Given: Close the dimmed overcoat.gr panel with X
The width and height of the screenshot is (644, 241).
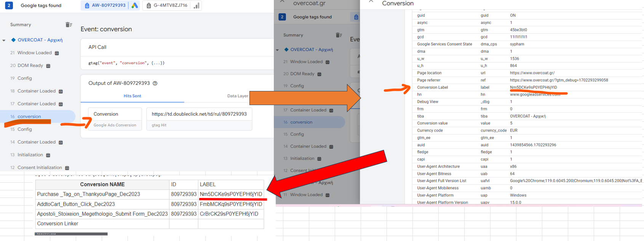Looking at the screenshot, I should click(x=282, y=2).
